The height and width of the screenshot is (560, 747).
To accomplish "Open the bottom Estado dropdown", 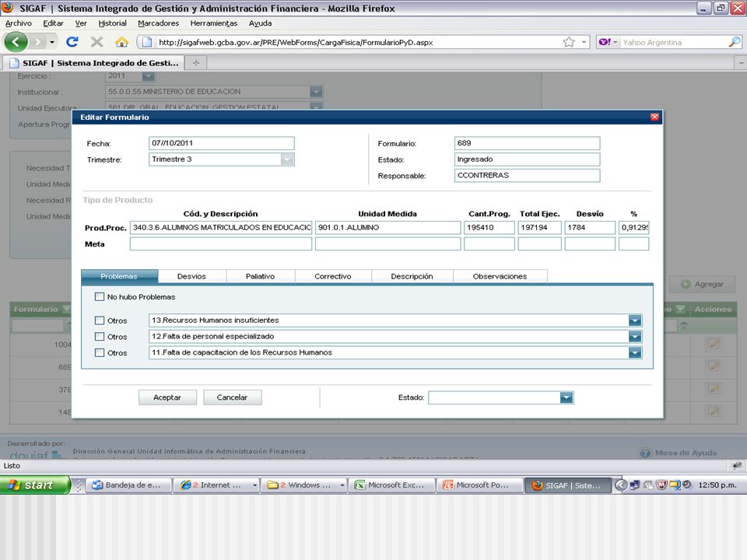I will (566, 397).
